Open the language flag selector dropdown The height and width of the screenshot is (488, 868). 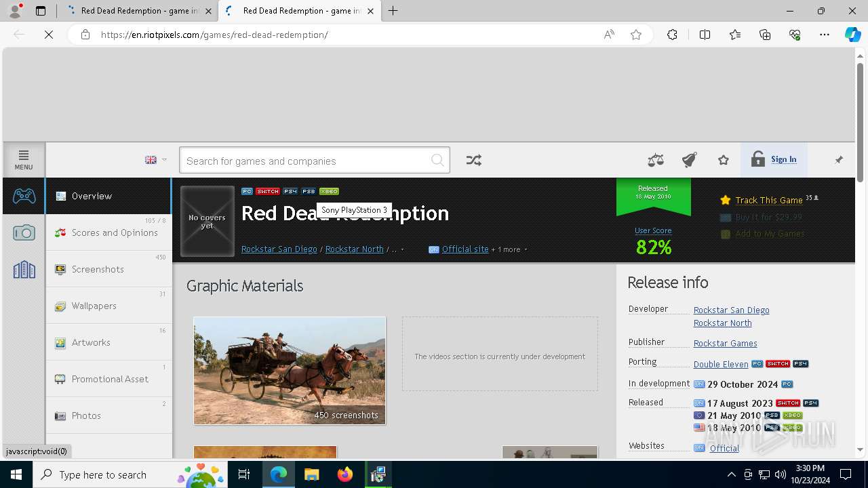pos(156,160)
